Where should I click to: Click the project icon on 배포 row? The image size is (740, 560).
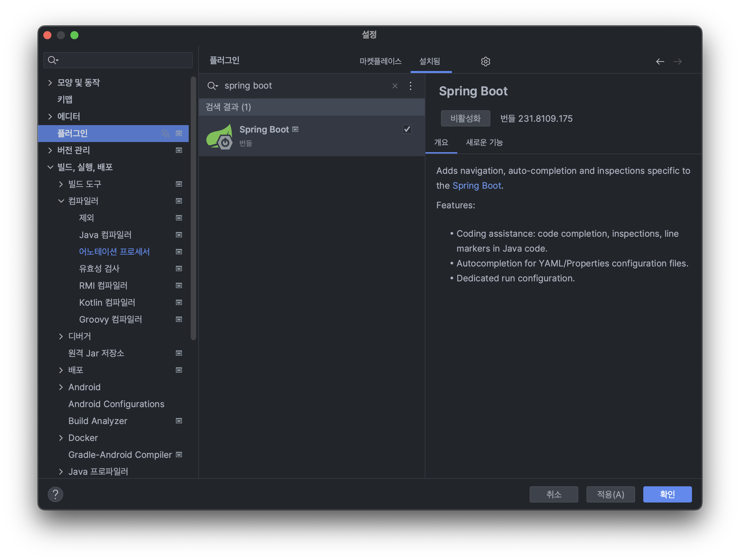tap(179, 370)
